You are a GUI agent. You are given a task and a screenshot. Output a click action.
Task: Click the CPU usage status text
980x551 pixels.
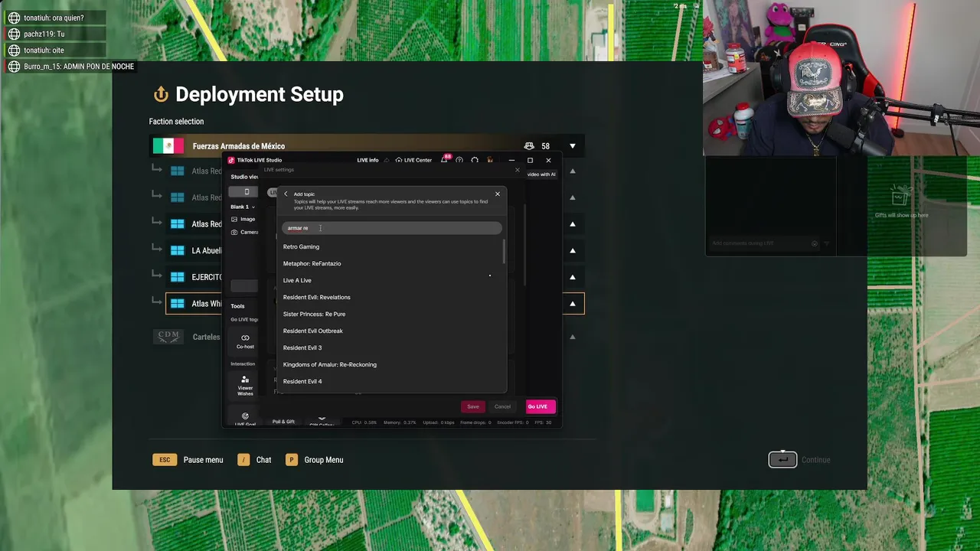point(364,422)
